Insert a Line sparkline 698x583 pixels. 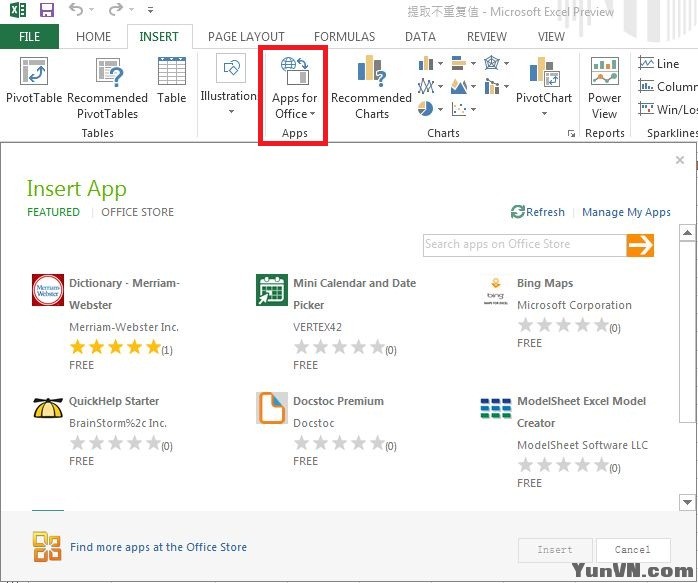pos(658,63)
